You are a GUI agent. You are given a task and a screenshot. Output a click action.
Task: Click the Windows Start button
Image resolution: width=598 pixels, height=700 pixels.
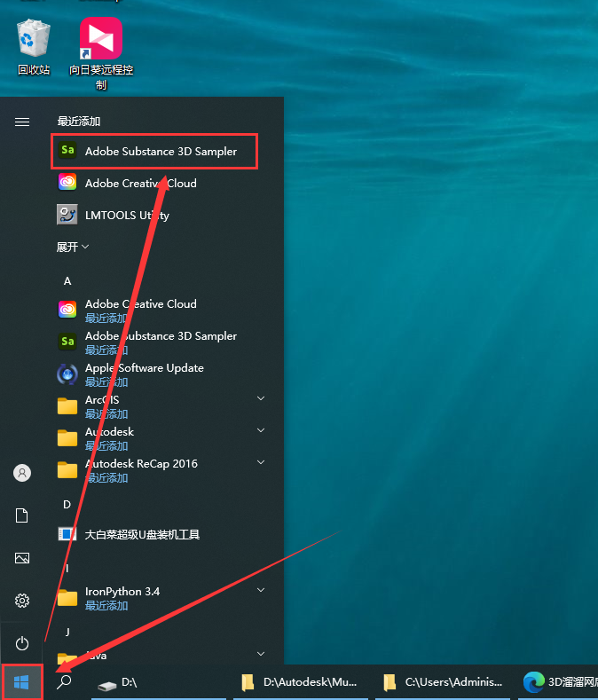(21, 682)
